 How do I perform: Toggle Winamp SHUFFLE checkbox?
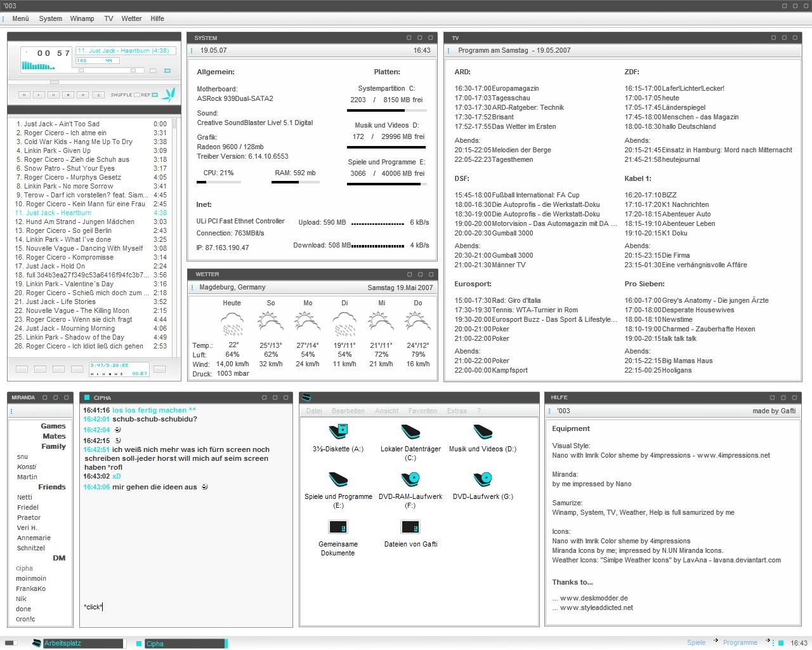pyautogui.click(x=137, y=95)
